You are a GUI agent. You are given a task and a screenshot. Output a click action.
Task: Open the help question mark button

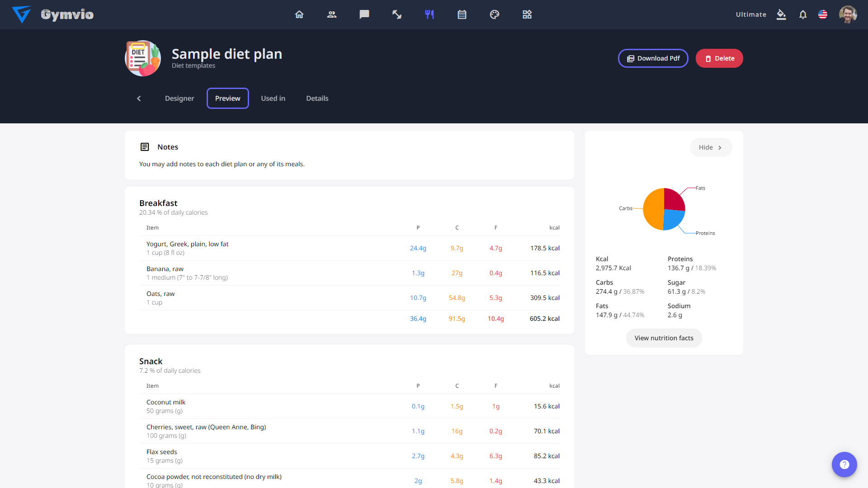[x=844, y=465]
